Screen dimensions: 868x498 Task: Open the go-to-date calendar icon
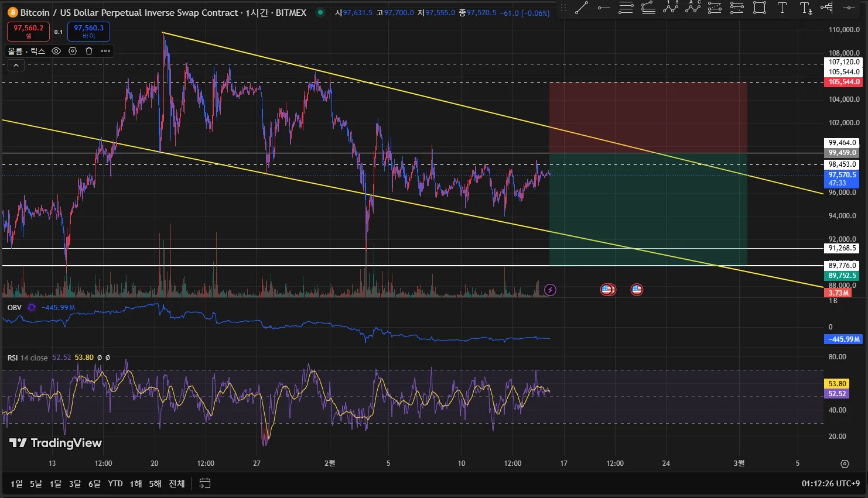tap(204, 483)
